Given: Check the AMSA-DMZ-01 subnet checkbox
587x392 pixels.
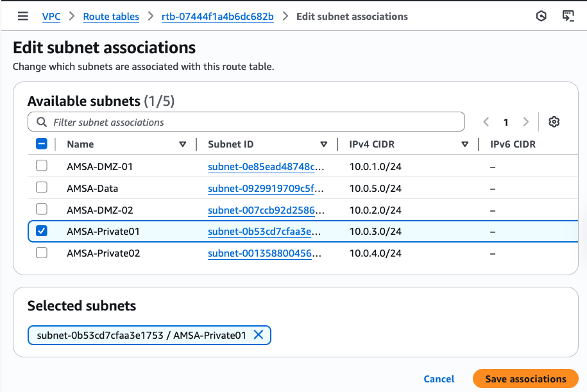Looking at the screenshot, I should click(x=42, y=166).
